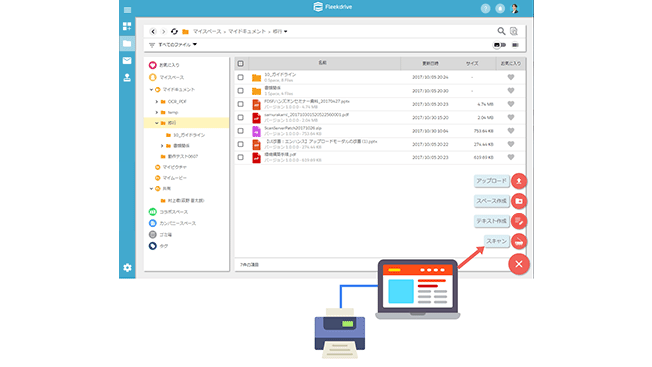This screenshot has height=367, width=652.
Task: Expand the temp folder in tree
Action: click(x=157, y=112)
